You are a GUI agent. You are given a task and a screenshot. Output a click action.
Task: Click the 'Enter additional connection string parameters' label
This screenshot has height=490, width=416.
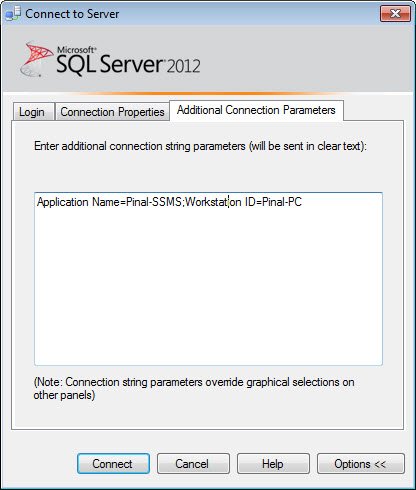[200, 146]
